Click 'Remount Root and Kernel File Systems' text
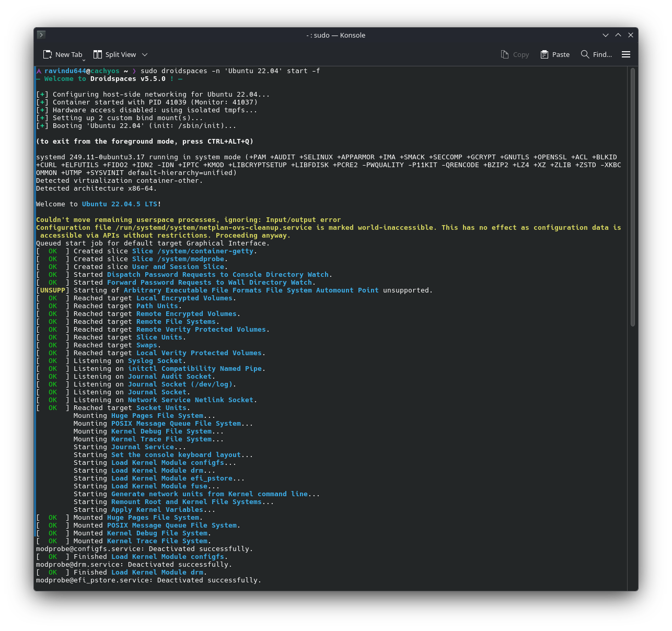672x631 pixels. (187, 502)
